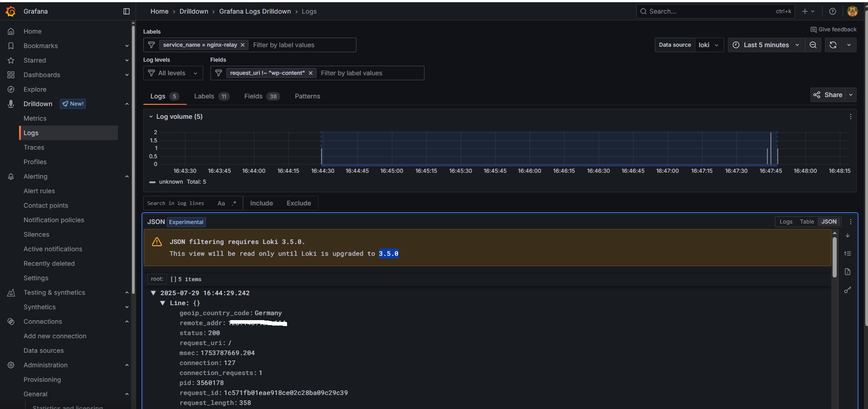This screenshot has width=868, height=409.
Task: Open the auto-refresh interval dropdown
Action: coord(849,45)
